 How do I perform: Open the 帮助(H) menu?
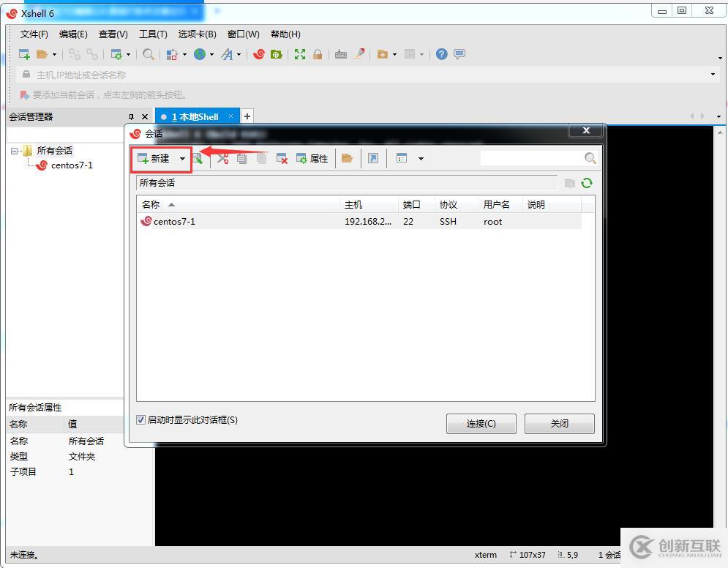click(x=285, y=34)
